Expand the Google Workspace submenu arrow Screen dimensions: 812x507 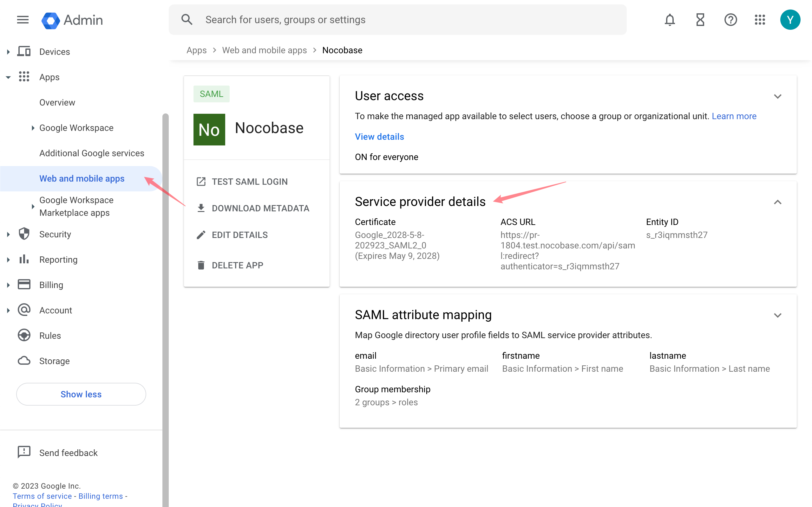(x=33, y=128)
